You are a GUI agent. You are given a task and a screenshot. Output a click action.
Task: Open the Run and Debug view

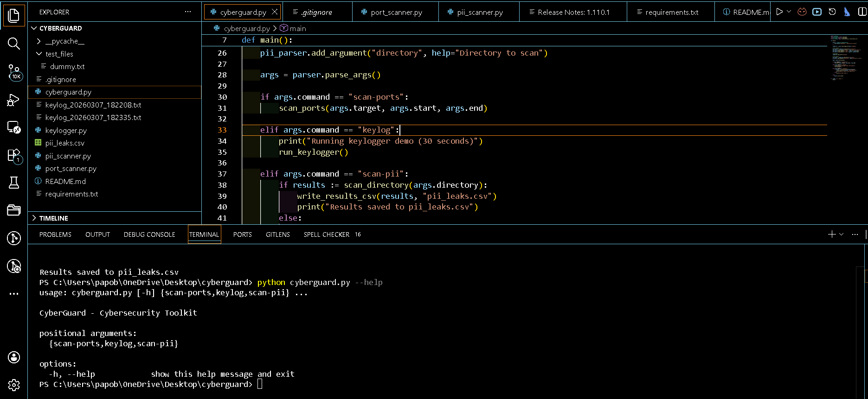14,100
